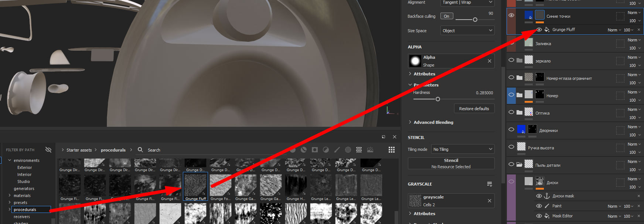Adjust the Backface culling angle slider
This screenshot has height=224, width=644.
[475, 20]
